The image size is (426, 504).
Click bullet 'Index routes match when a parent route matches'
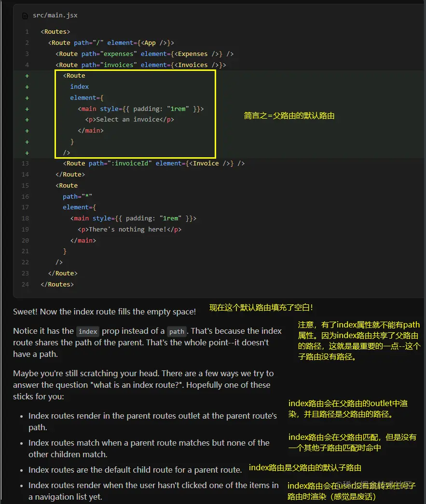[x=149, y=449]
